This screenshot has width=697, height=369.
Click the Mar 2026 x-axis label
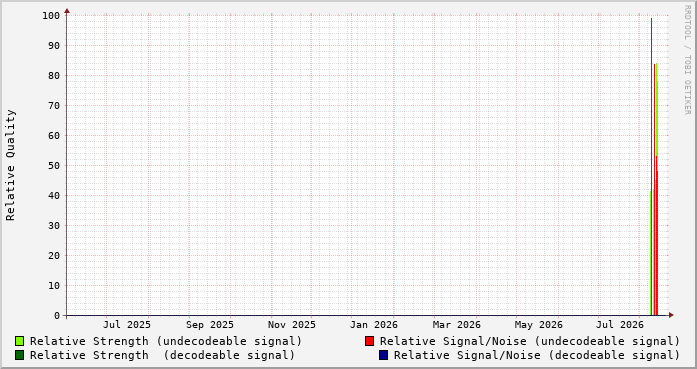457,325
